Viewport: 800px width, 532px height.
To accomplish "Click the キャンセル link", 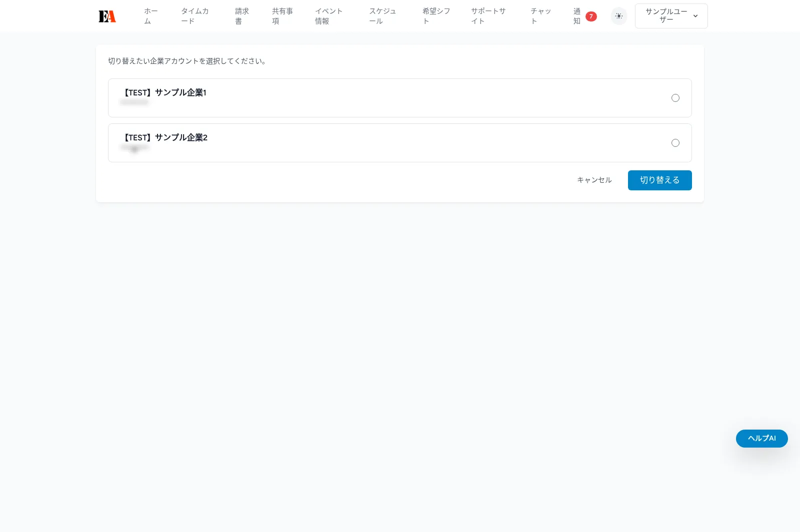I will tap(593, 180).
